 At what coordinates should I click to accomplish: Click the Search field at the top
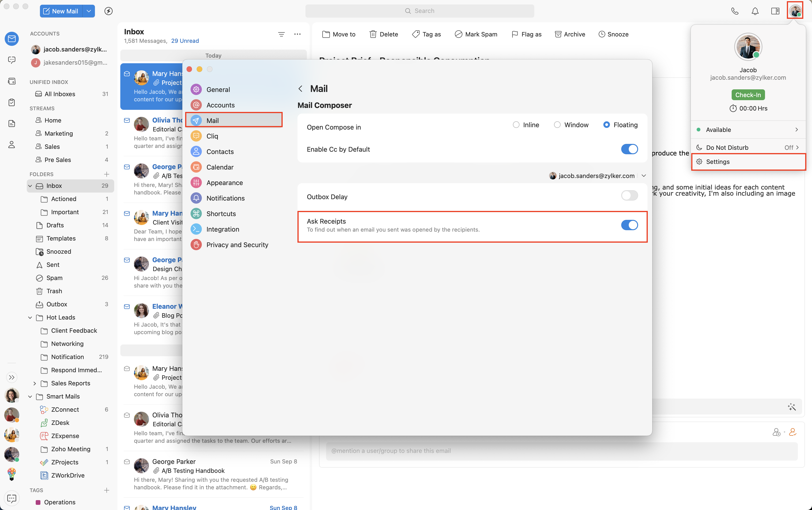[419, 11]
